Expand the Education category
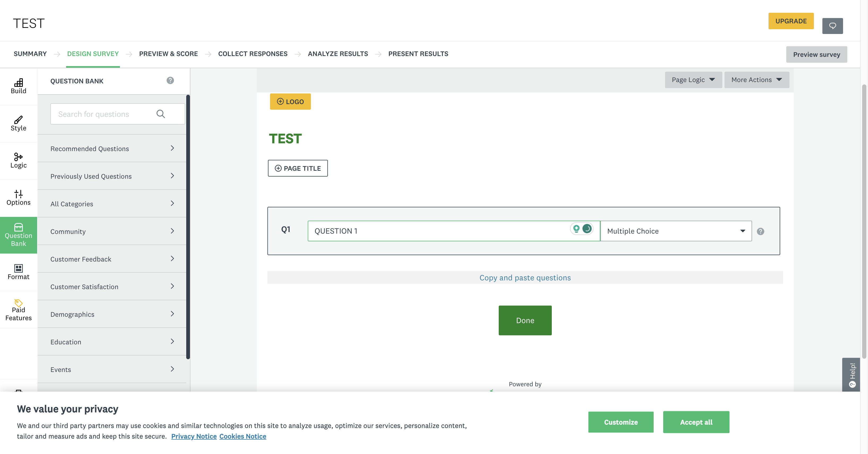The image size is (868, 454). tap(112, 342)
